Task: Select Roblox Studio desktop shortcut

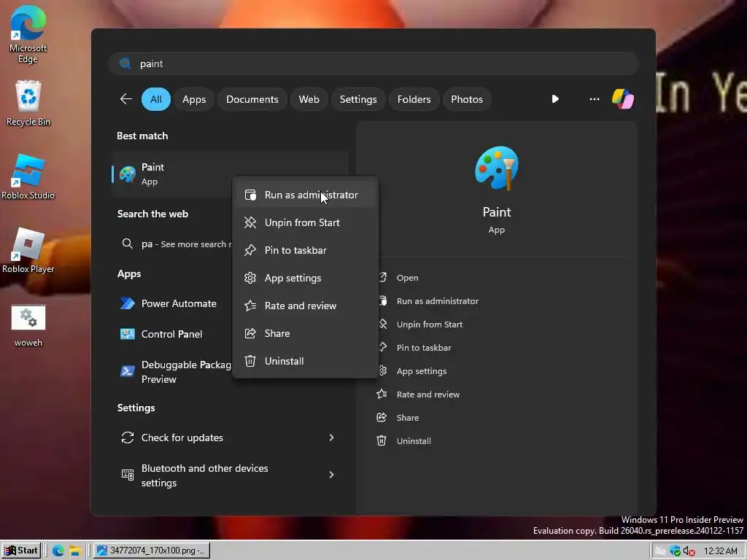Action: point(28,176)
